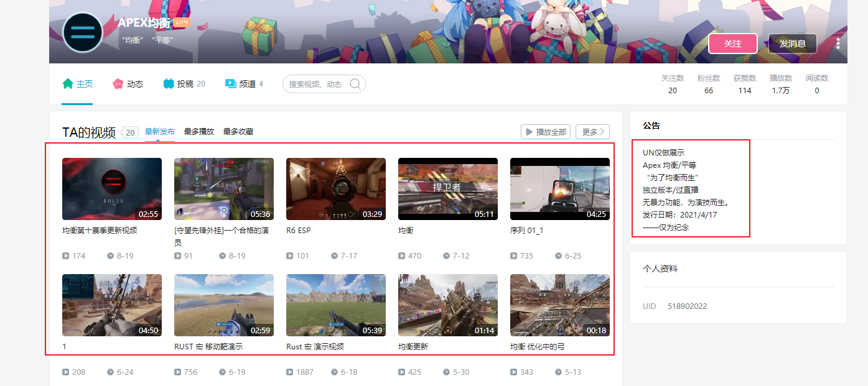Click the video count badge 20 beside TA的视频
This screenshot has height=386, width=868.
pos(130,132)
